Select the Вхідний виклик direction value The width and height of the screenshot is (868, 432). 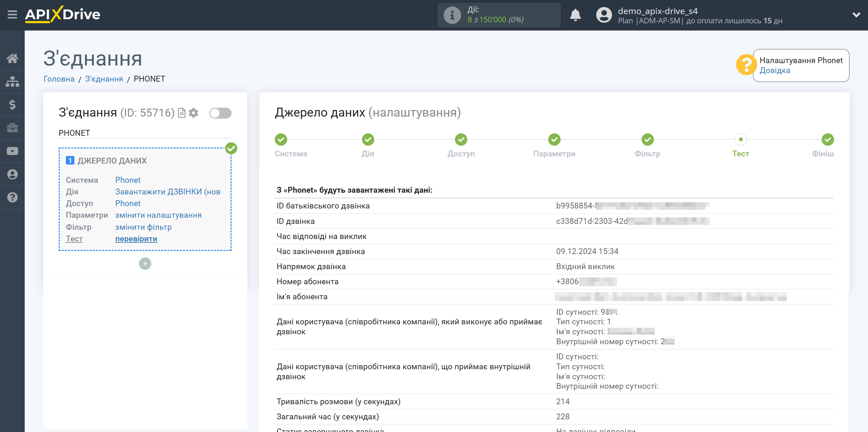pos(585,266)
